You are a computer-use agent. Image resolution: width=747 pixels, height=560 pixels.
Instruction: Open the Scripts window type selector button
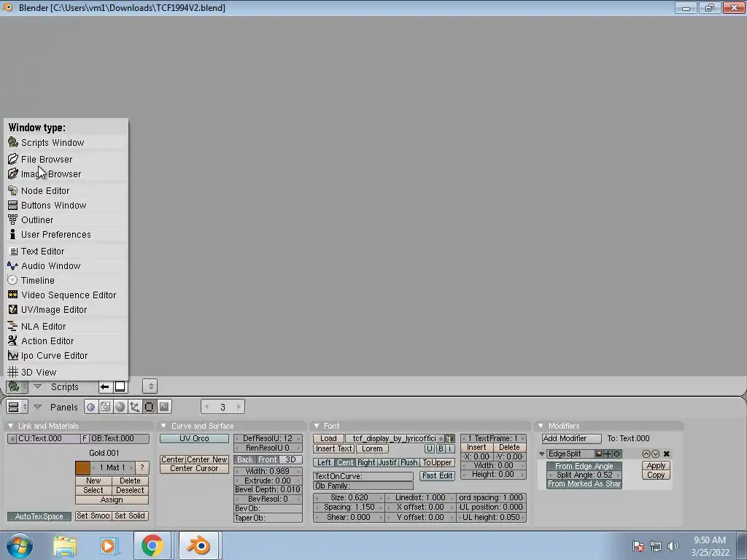pos(16,386)
